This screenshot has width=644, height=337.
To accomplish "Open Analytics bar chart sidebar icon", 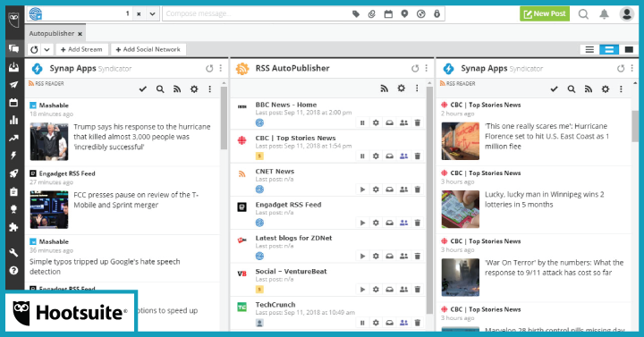I will pyautogui.click(x=13, y=120).
